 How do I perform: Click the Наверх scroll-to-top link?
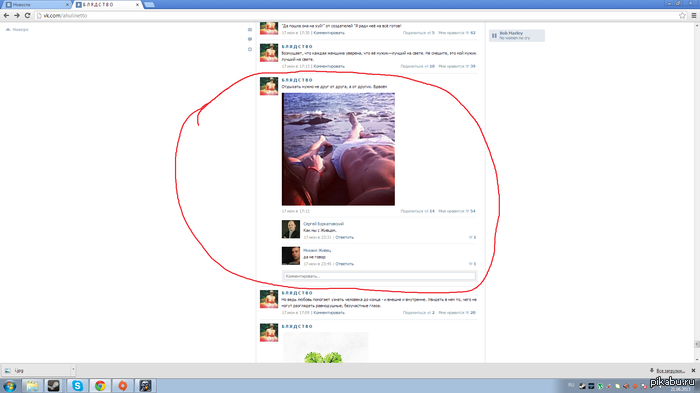point(17,29)
